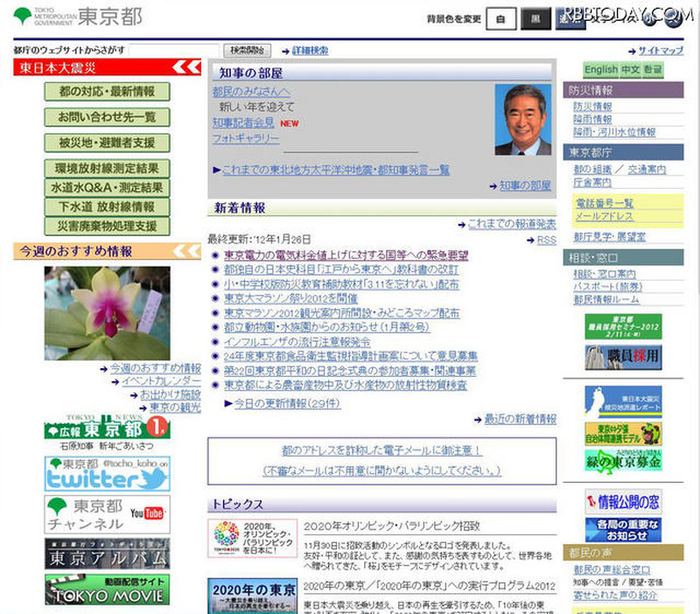Click the 職員採用 recruitment banner

tap(623, 357)
